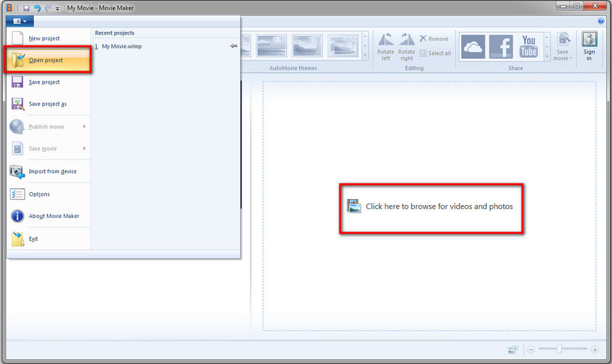Viewport: 612px width, 364px height.
Task: Pin My Movie.wlmp to the recent list
Action: click(233, 46)
